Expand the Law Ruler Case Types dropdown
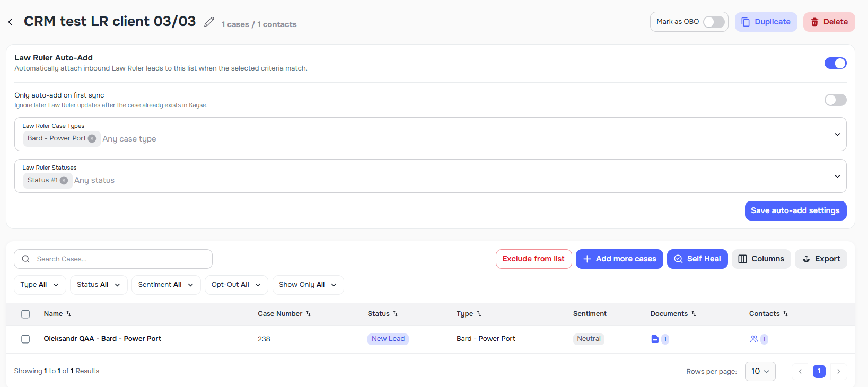Viewport: 868px width, 387px height. tap(837, 134)
